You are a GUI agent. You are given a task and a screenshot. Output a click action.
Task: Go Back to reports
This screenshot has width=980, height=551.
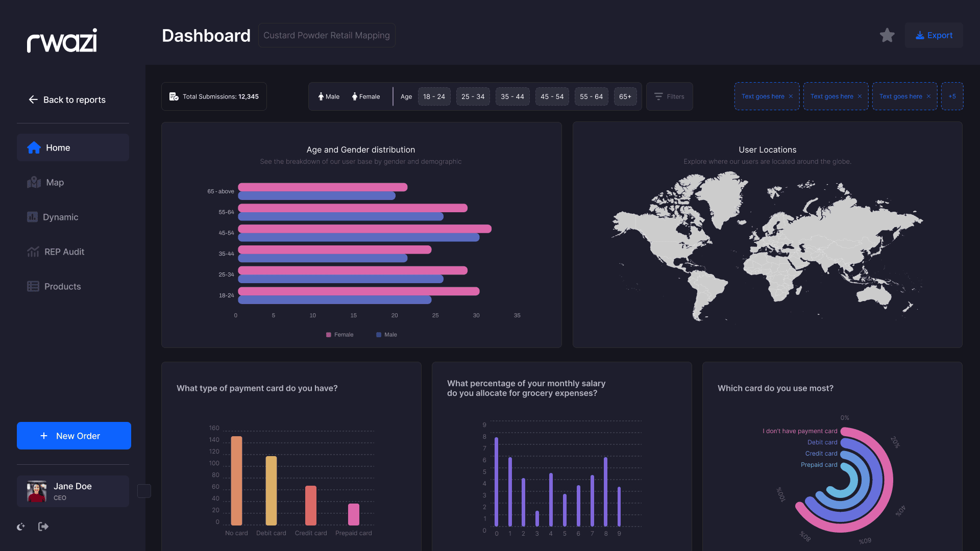pyautogui.click(x=67, y=99)
